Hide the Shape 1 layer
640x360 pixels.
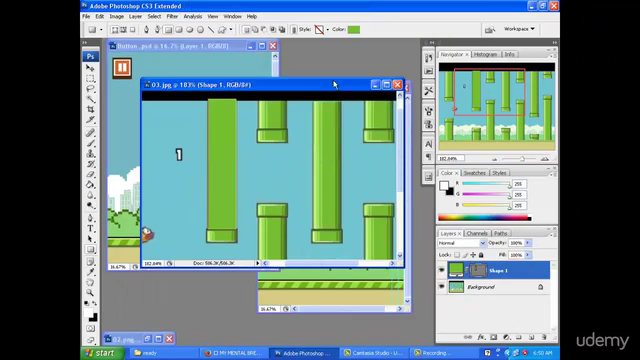pos(442,270)
